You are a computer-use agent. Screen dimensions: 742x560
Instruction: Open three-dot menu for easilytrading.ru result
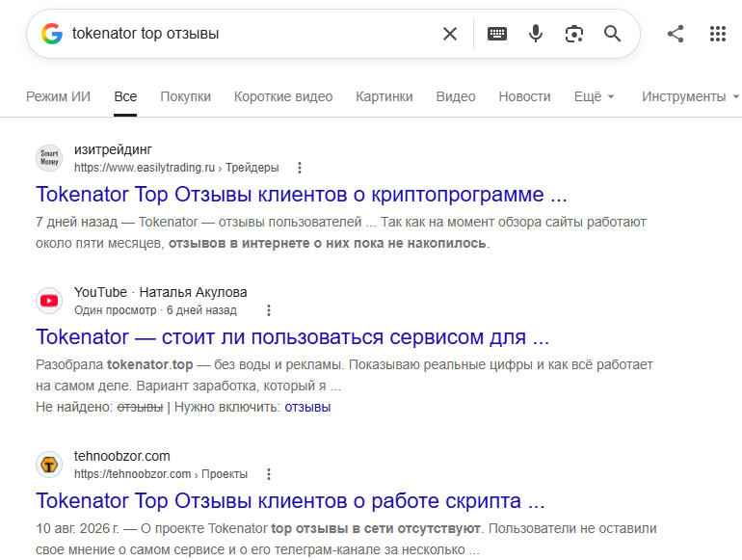coord(299,168)
